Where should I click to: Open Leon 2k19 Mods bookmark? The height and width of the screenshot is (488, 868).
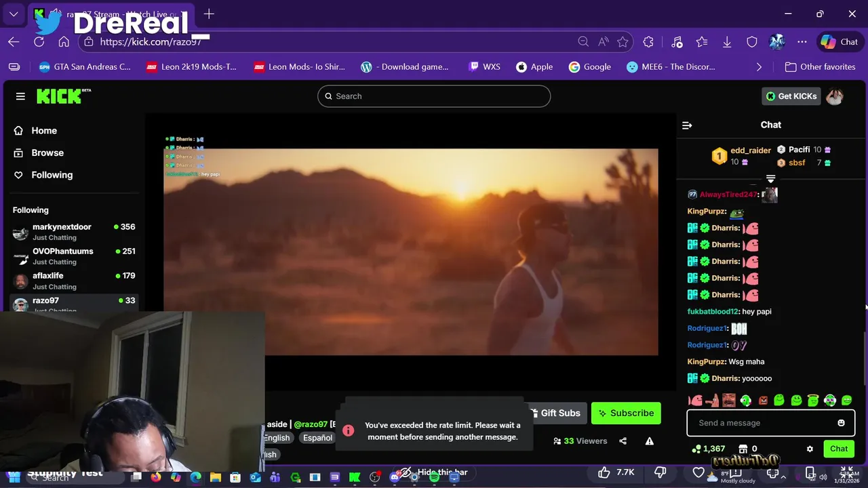191,66
